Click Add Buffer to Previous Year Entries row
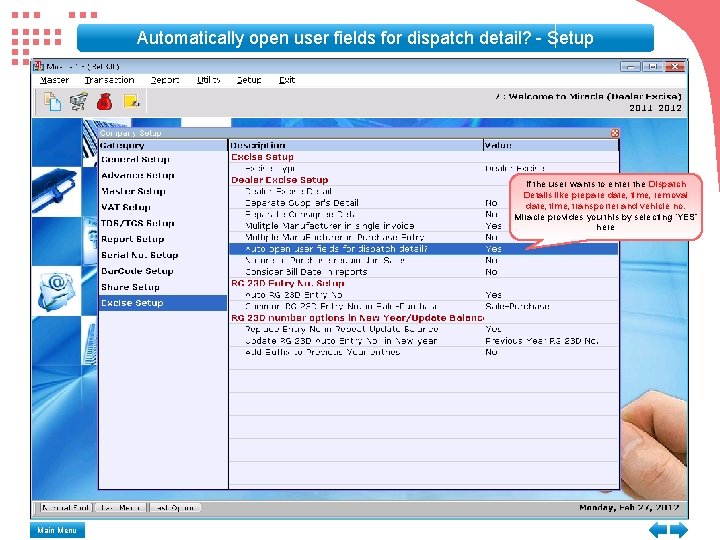 coord(423,352)
